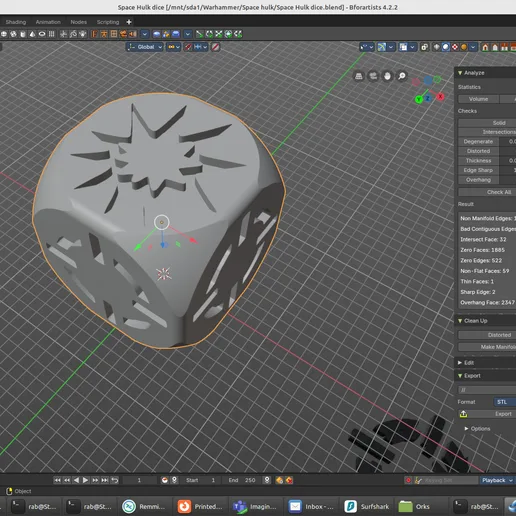This screenshot has width=516, height=516.
Task: Click the Volume statistics button
Action: click(x=478, y=99)
